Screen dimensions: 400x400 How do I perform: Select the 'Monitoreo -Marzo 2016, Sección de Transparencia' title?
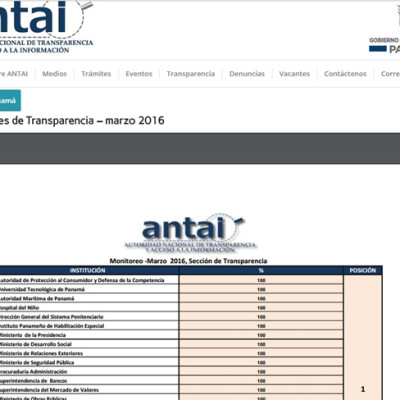pyautogui.click(x=188, y=261)
